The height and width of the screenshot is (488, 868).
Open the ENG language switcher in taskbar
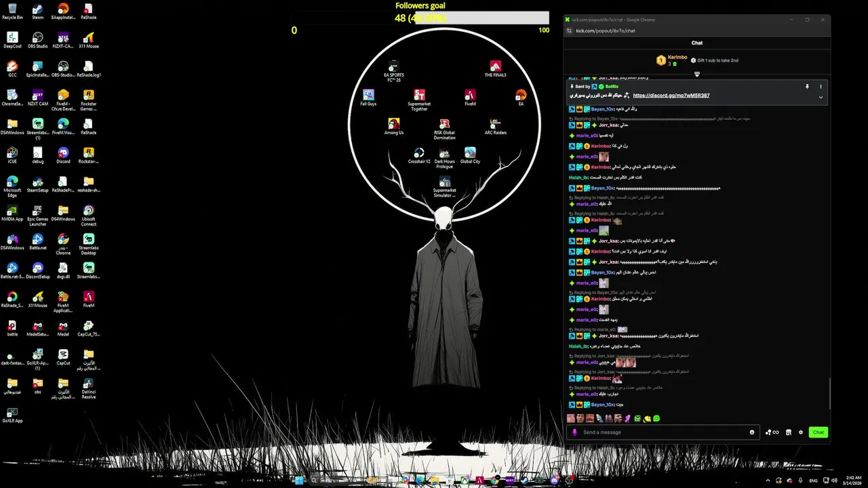point(814,480)
